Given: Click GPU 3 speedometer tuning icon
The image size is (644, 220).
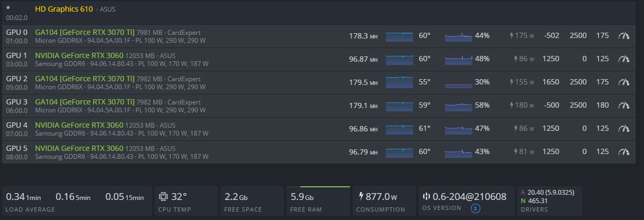Looking at the screenshot, I should pos(624,106).
